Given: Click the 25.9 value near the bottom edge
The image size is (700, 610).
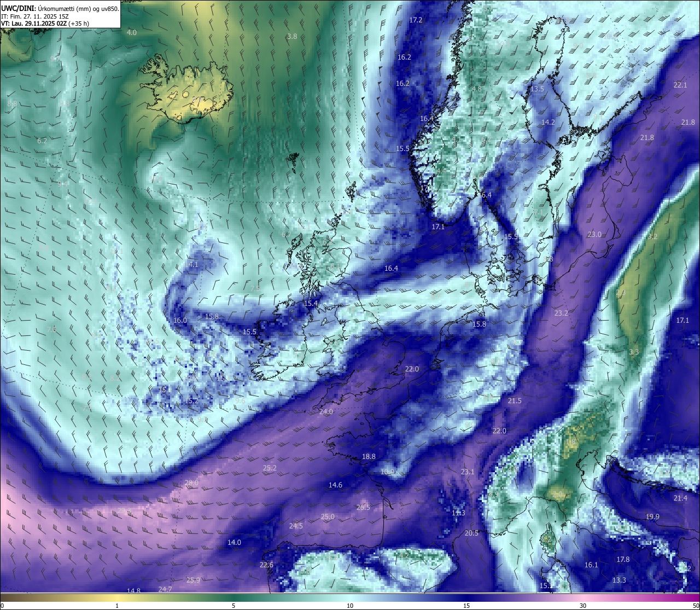Looking at the screenshot, I should [193, 580].
